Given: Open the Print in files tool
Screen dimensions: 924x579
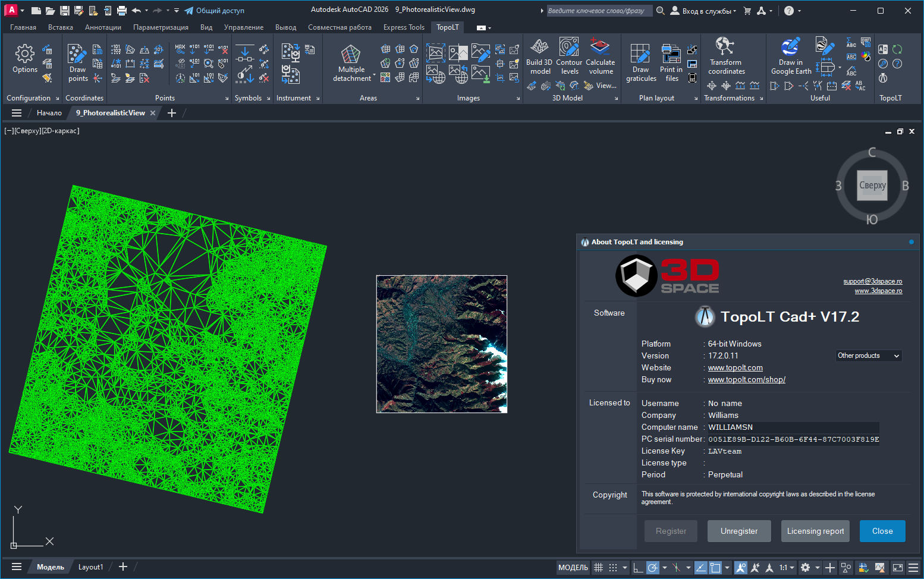Looking at the screenshot, I should point(671,58).
